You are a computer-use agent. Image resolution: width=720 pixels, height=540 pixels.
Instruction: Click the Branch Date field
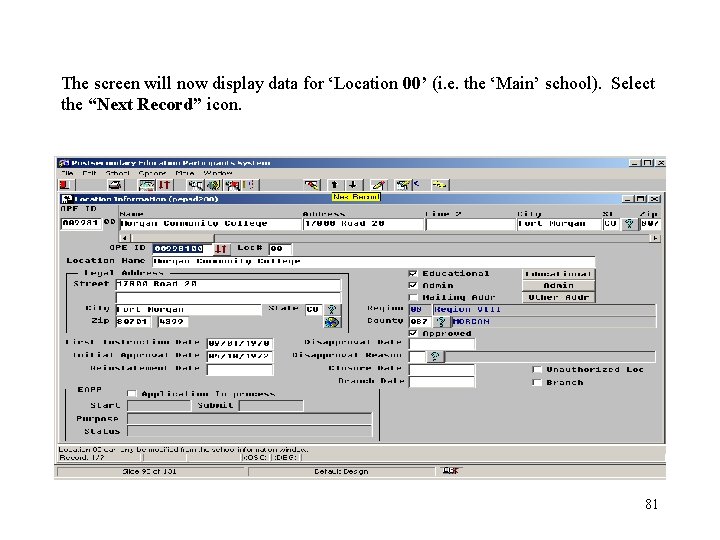coord(442,382)
